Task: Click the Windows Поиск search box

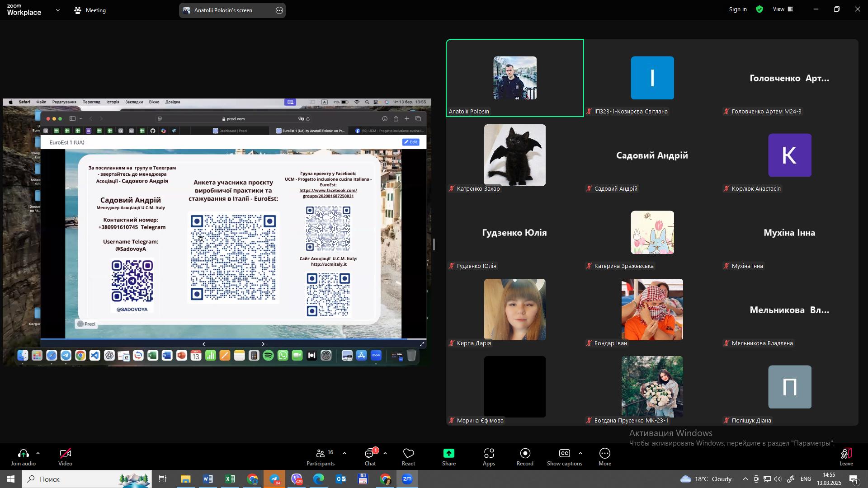Action: coord(86,479)
